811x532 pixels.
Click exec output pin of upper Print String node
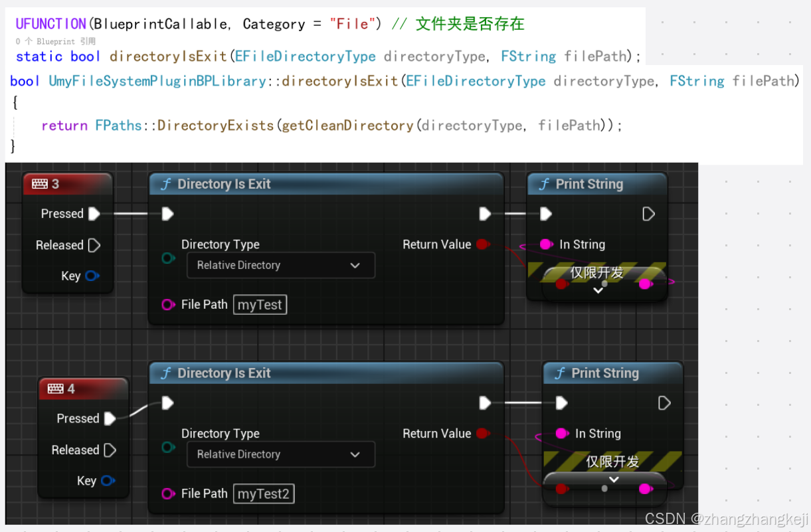coord(649,213)
